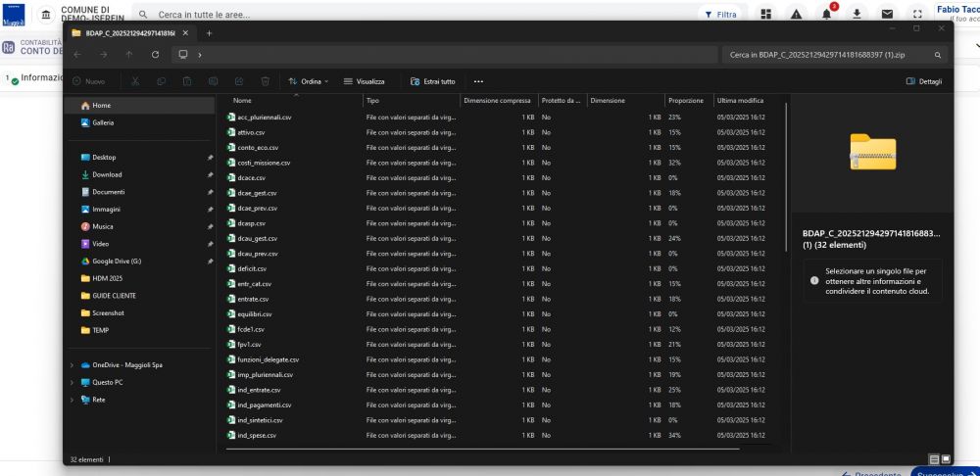Click the download arrow icon in web app header
This screenshot has height=476, width=980.
[x=857, y=14]
